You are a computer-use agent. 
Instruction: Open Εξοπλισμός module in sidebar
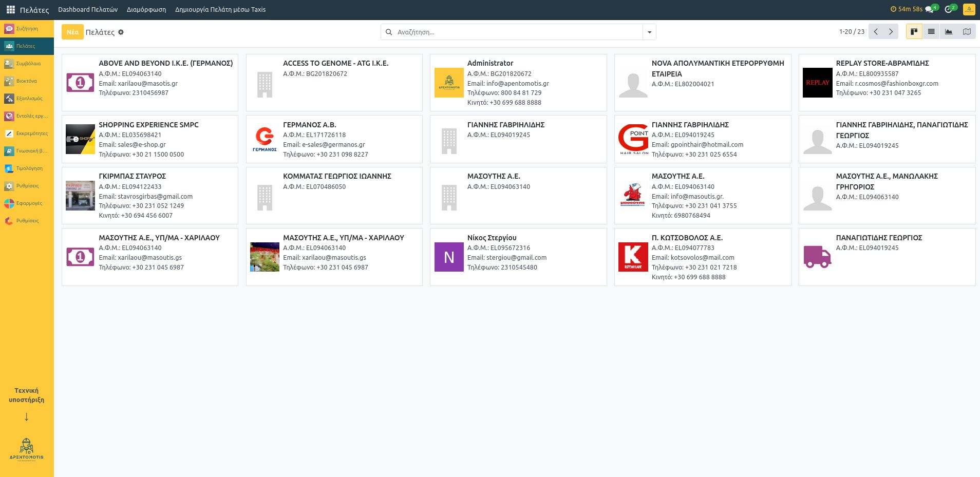click(27, 99)
